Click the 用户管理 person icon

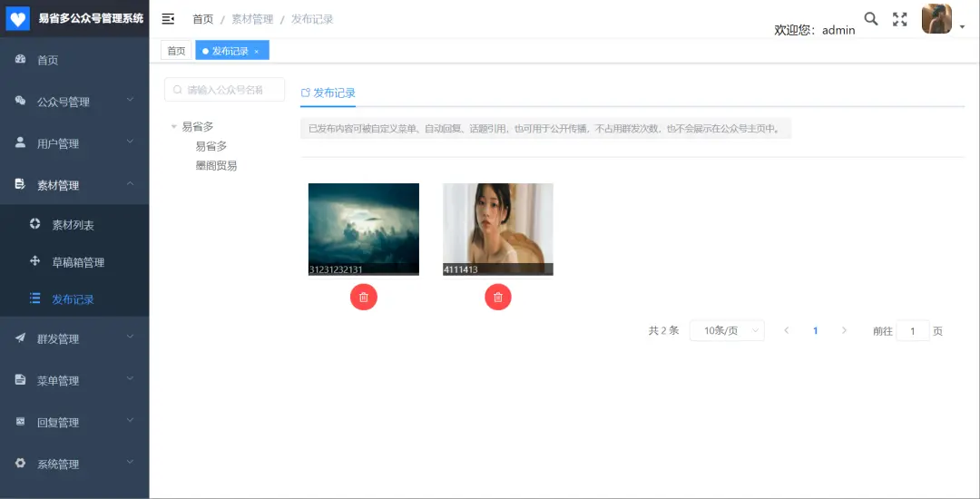[x=20, y=142]
